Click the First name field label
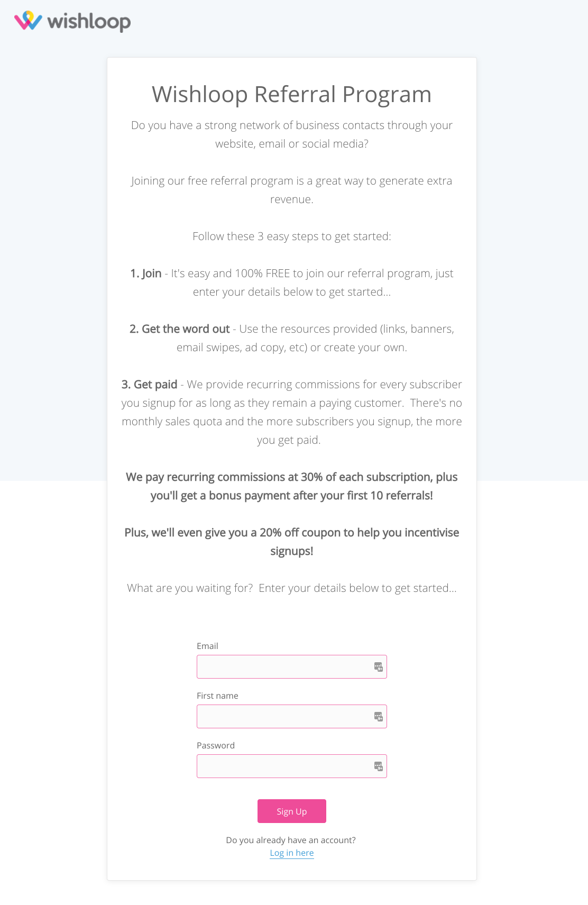Viewport: 588px width, 905px height. click(217, 696)
